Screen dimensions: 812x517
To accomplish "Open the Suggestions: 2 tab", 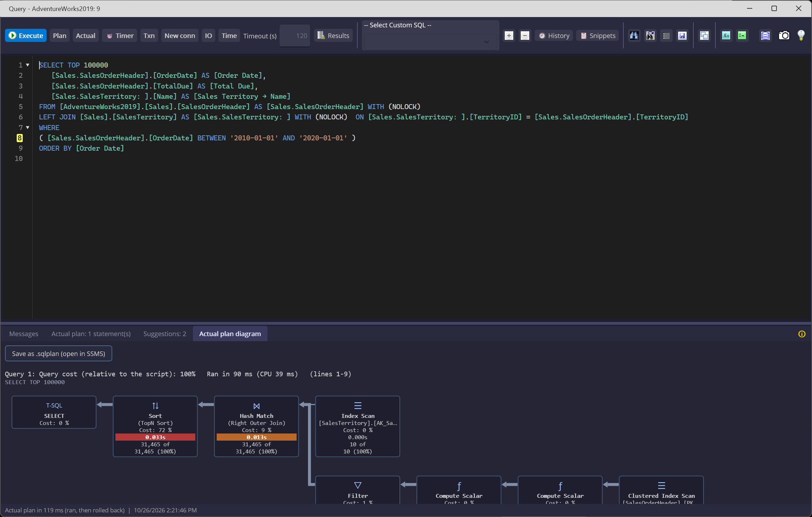I will pos(164,334).
